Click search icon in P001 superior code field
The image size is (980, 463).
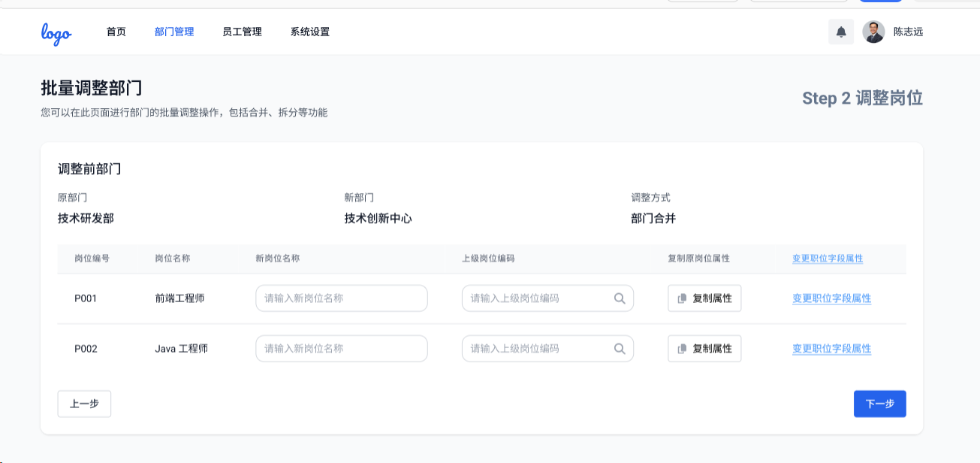pos(620,298)
